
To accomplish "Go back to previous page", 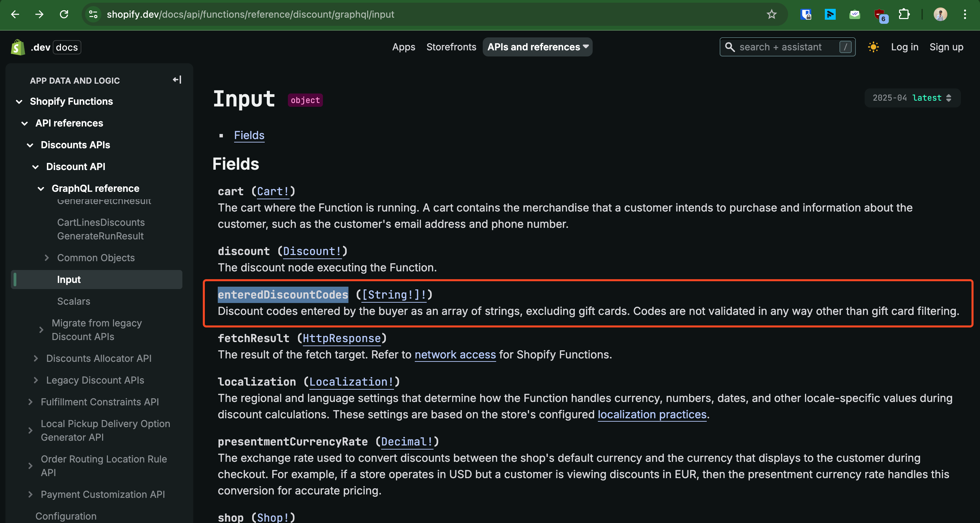I will pyautogui.click(x=15, y=14).
